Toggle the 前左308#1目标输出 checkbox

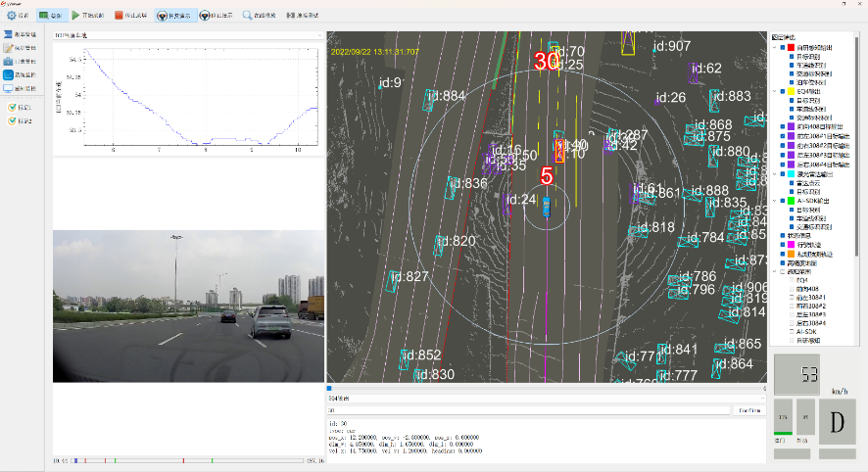(x=783, y=136)
